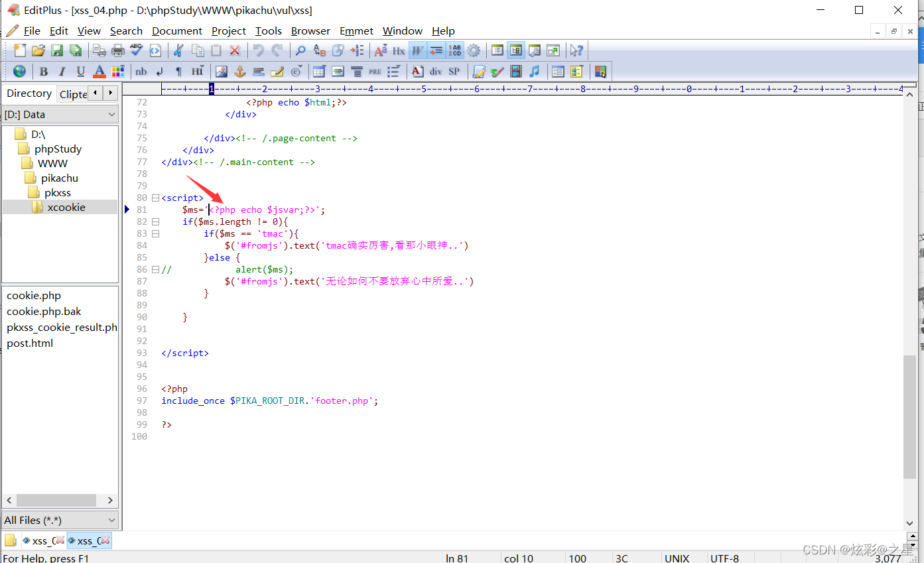Insert PRE tag from the toolbar

pyautogui.click(x=375, y=72)
